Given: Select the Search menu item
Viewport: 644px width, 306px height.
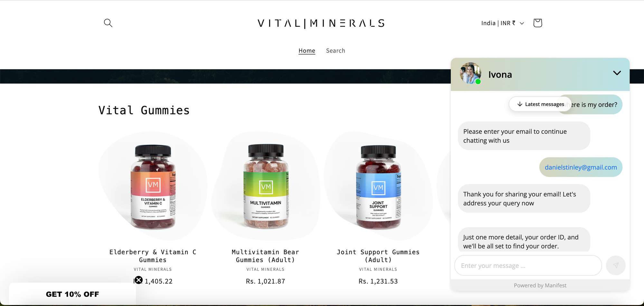Looking at the screenshot, I should (336, 51).
